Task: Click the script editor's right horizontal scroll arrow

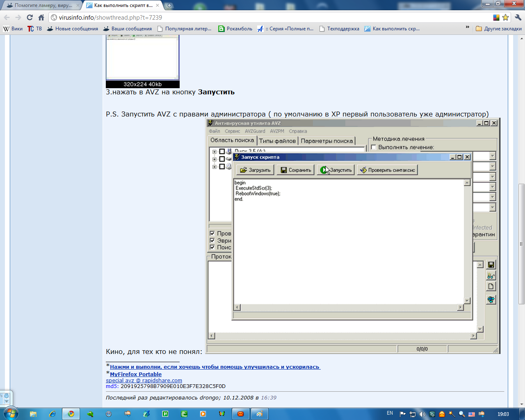Action: pos(460,307)
